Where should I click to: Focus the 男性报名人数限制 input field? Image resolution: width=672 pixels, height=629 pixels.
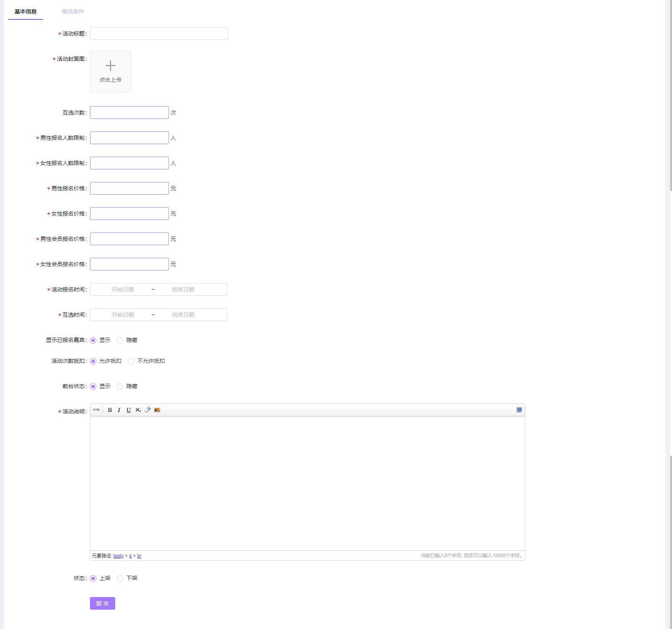[x=129, y=138]
